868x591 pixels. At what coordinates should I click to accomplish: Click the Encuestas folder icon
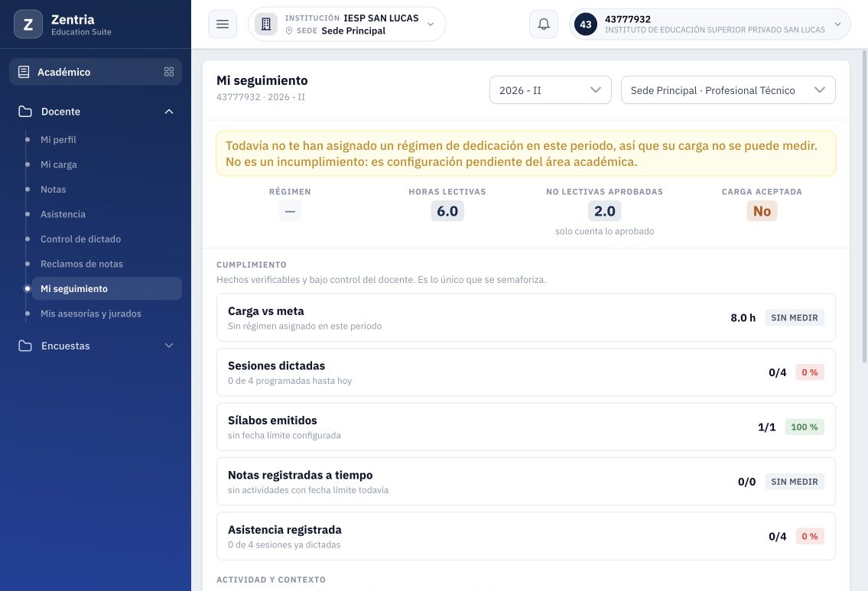[x=25, y=346]
